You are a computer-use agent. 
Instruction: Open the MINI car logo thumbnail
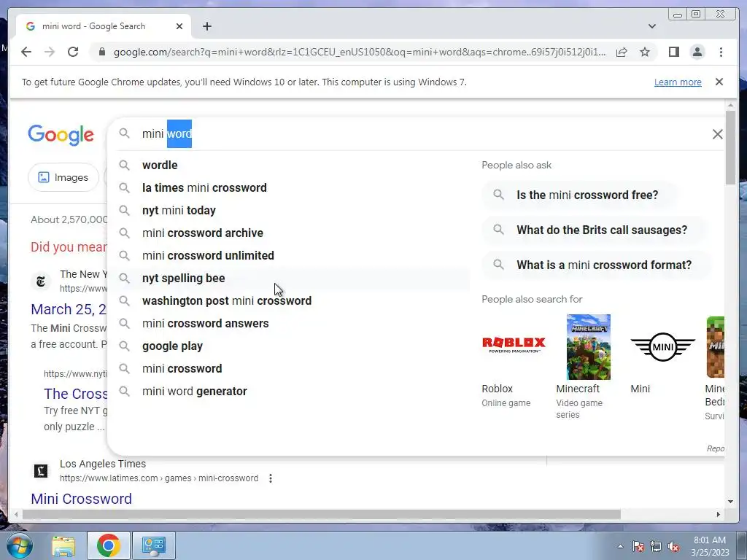pos(662,346)
